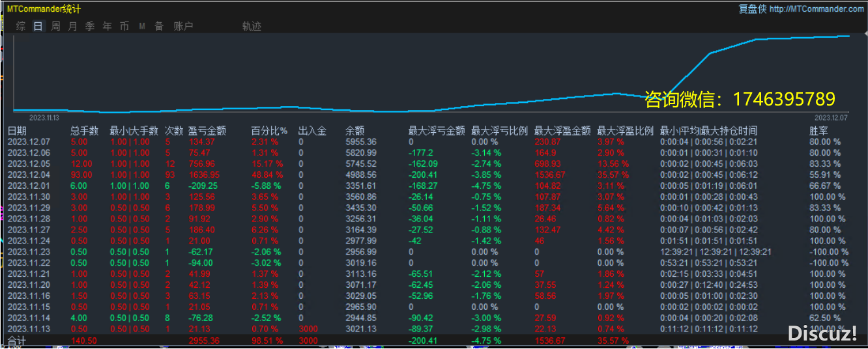Image resolution: width=868 pixels, height=349 pixels.
Task: Sort by the 日期 column header
Action: point(18,131)
